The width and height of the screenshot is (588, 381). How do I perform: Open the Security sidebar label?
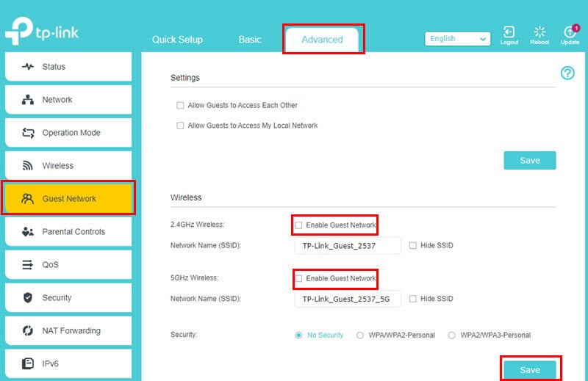coord(57,297)
